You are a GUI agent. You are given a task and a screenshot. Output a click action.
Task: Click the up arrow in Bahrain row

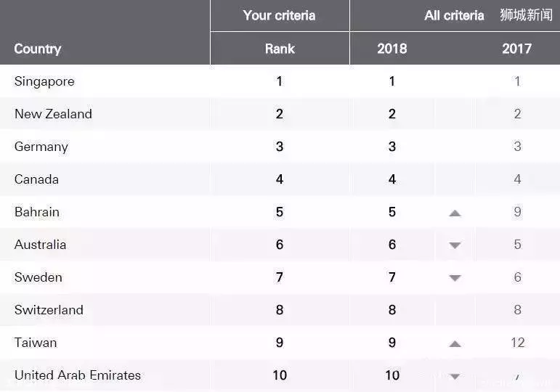point(455,213)
